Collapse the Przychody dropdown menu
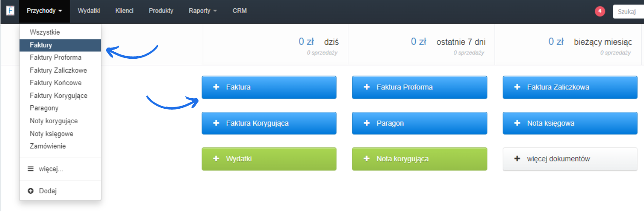 point(44,11)
